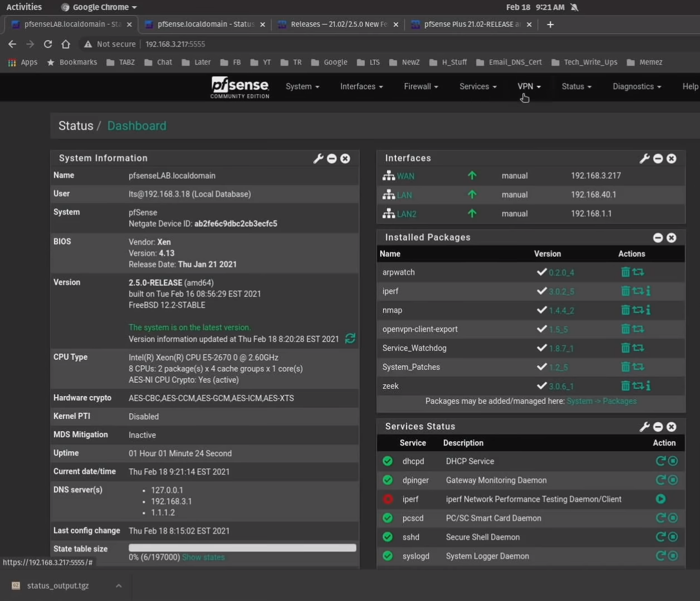Minimize the Installed Packages widget

coord(658,238)
